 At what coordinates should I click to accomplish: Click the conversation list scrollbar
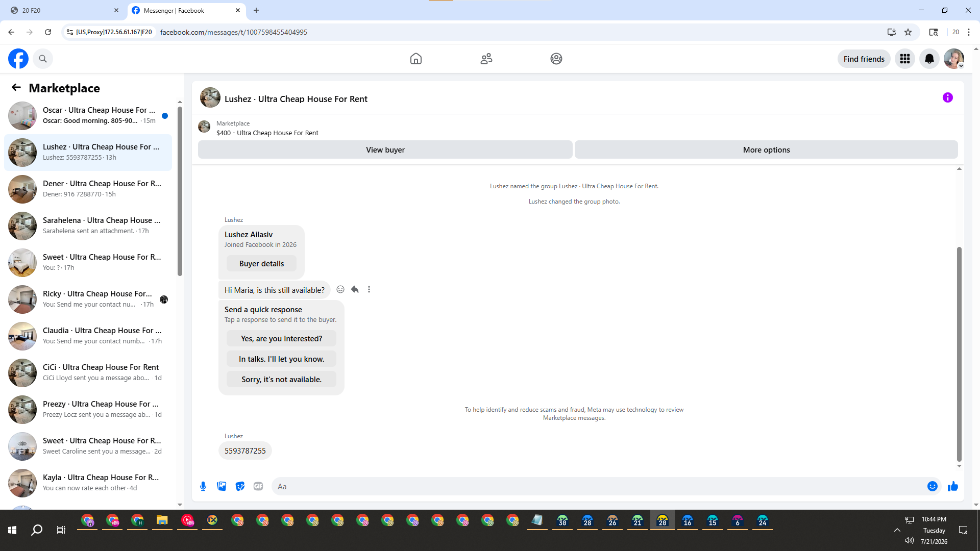(x=180, y=191)
